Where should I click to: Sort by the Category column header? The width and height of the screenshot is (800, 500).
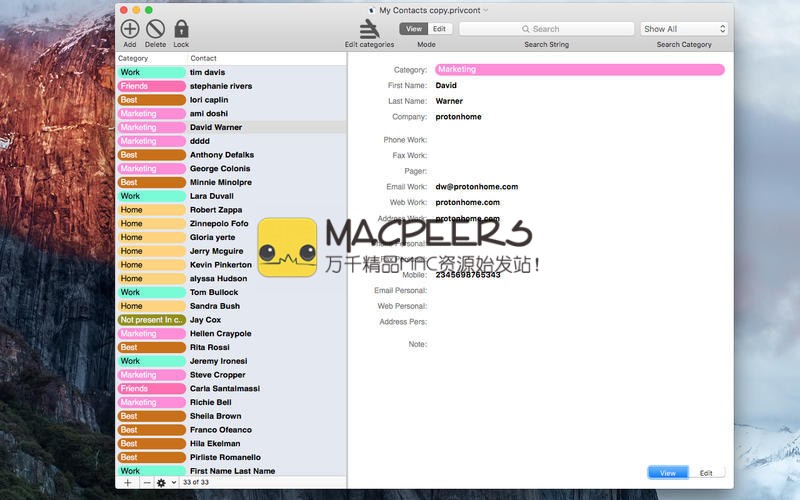[x=151, y=59]
